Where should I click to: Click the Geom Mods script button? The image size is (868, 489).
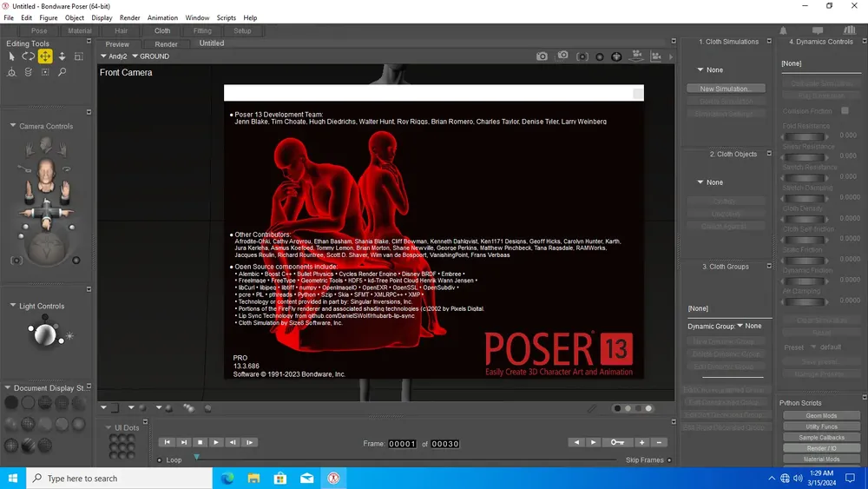coord(821,415)
